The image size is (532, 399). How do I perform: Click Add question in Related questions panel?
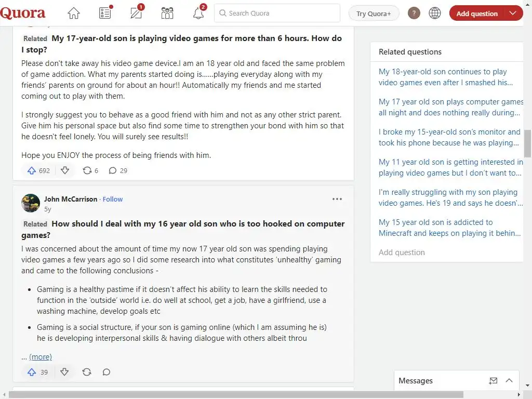[402, 252]
